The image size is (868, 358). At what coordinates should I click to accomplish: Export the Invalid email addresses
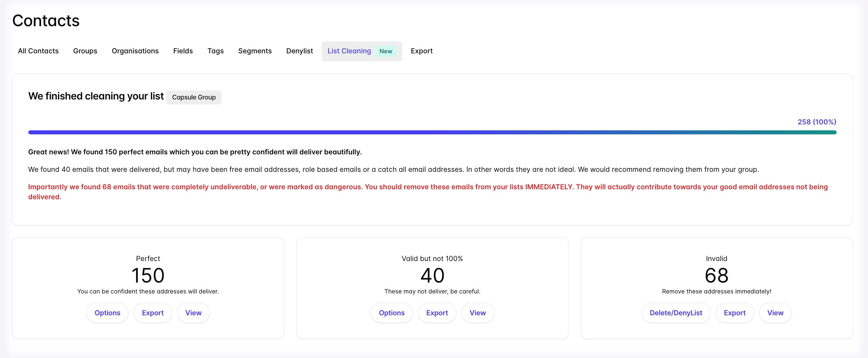tap(734, 313)
